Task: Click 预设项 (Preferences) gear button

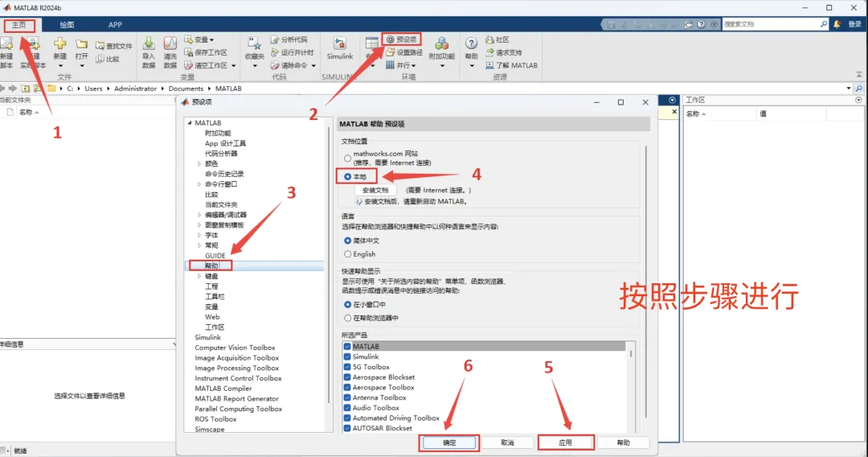Action: coord(401,39)
